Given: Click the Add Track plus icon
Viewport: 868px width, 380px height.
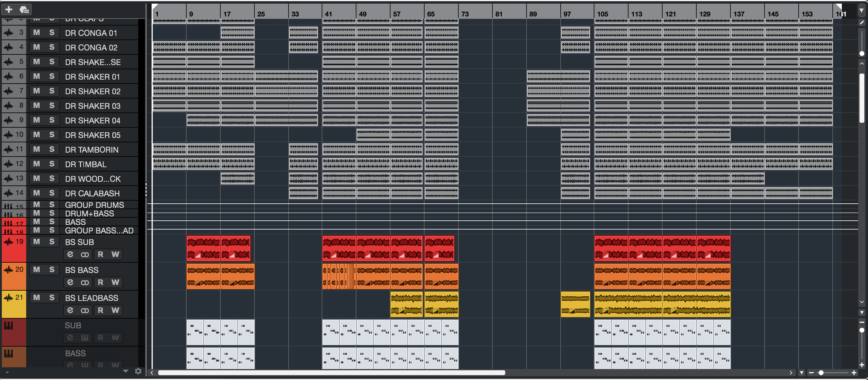Looking at the screenshot, I should (9, 9).
